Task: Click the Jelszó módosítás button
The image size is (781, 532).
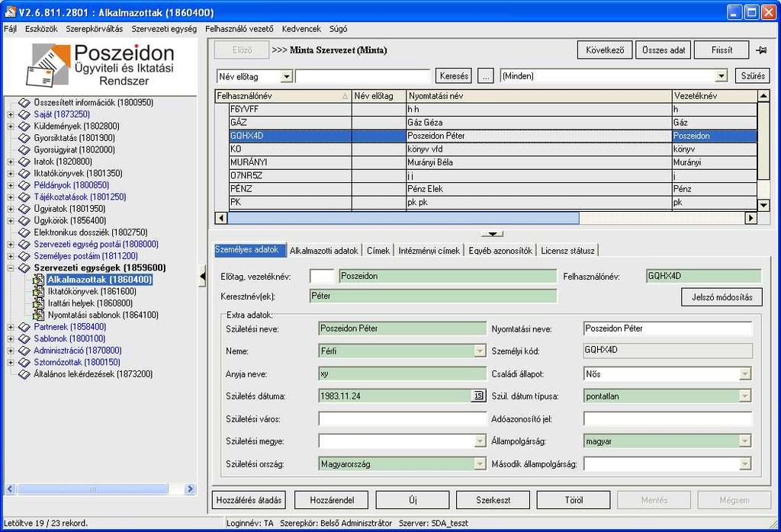Action: 722,297
